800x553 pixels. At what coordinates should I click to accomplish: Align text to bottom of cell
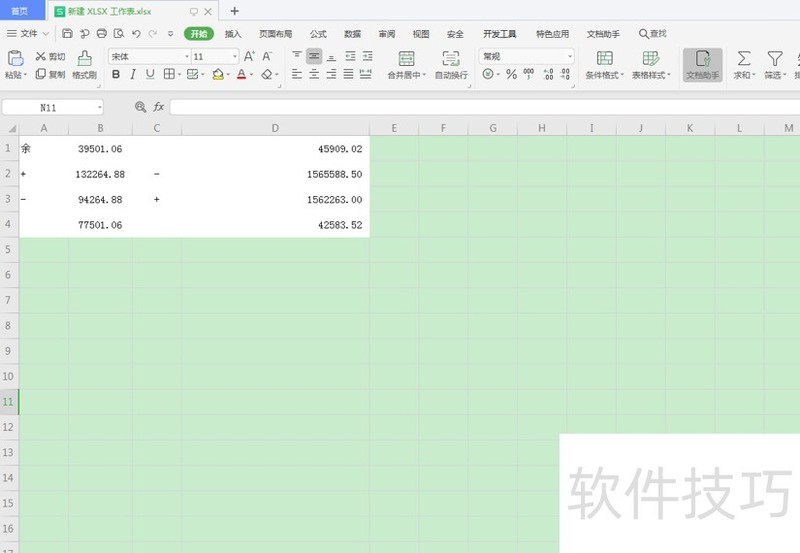[331, 56]
